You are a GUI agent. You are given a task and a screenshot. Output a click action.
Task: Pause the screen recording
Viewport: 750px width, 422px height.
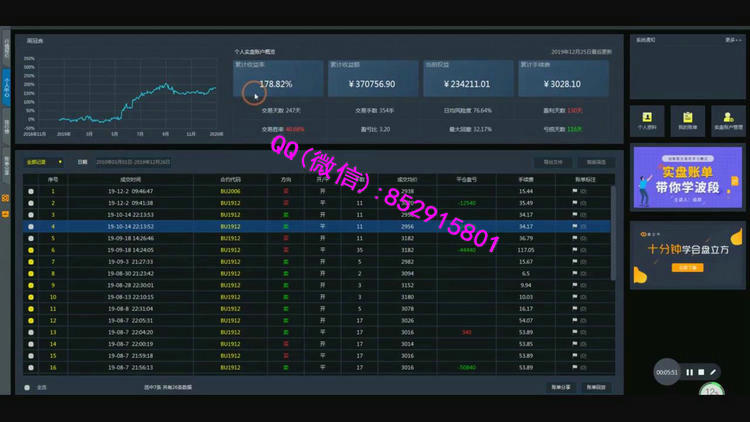pyautogui.click(x=689, y=372)
